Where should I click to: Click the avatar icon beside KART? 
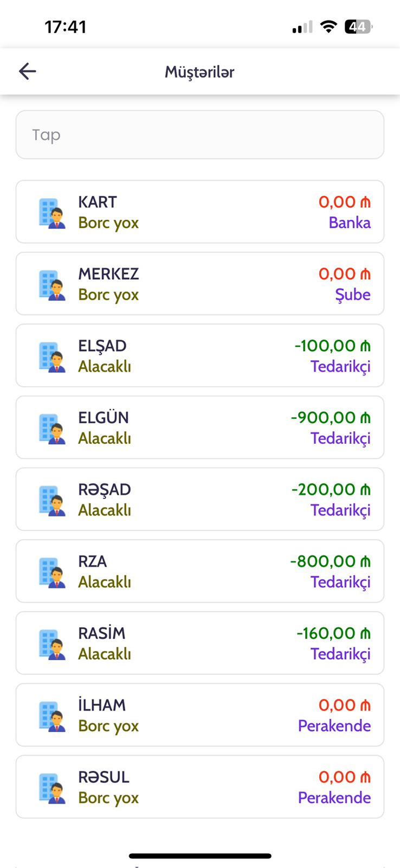tap(52, 213)
